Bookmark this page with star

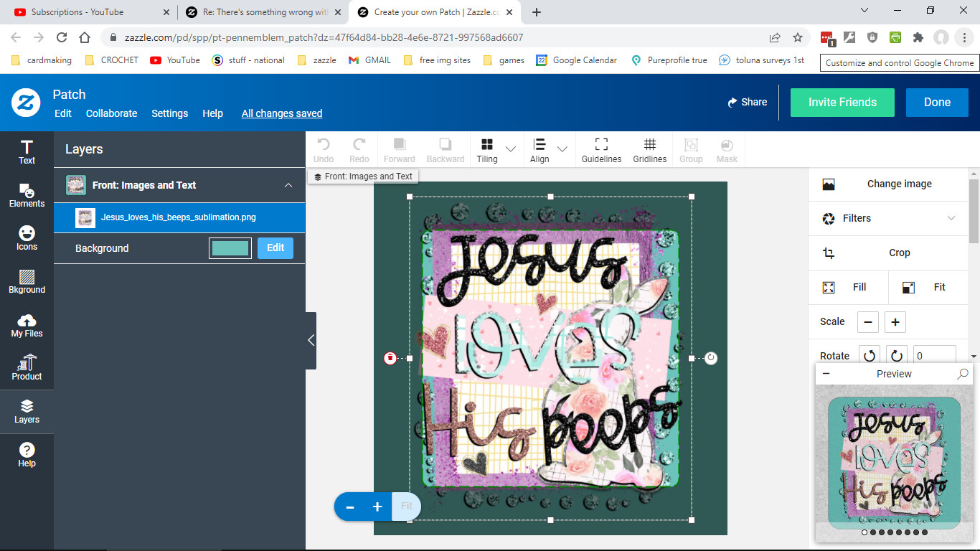tap(798, 37)
